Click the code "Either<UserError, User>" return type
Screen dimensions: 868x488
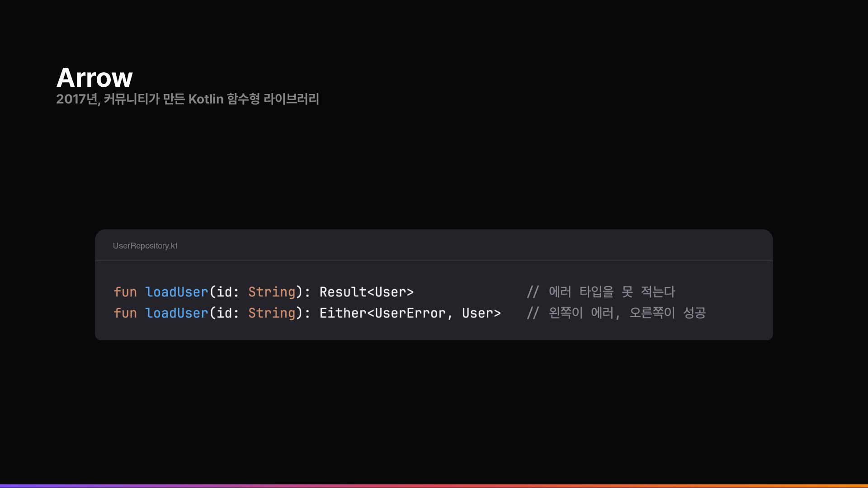(410, 313)
